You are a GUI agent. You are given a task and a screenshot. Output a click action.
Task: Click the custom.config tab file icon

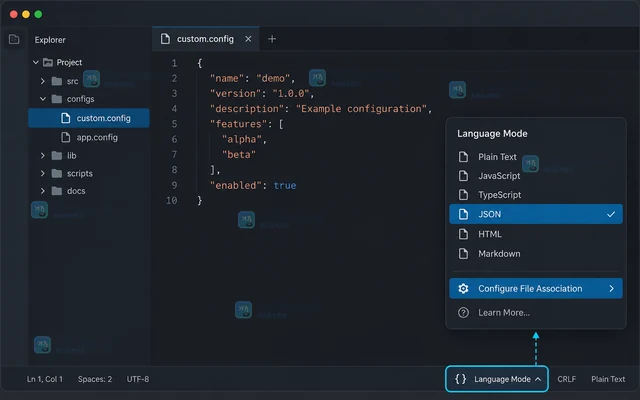click(x=165, y=39)
